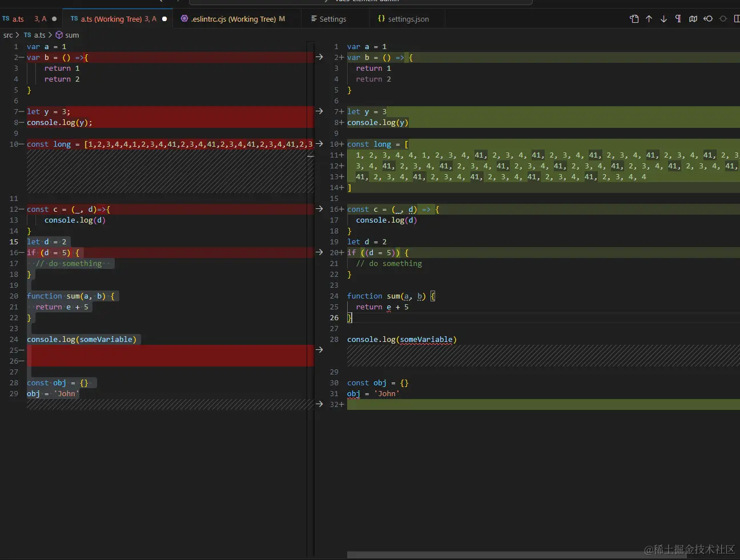Revert the 'var b' change arrow

(x=319, y=57)
